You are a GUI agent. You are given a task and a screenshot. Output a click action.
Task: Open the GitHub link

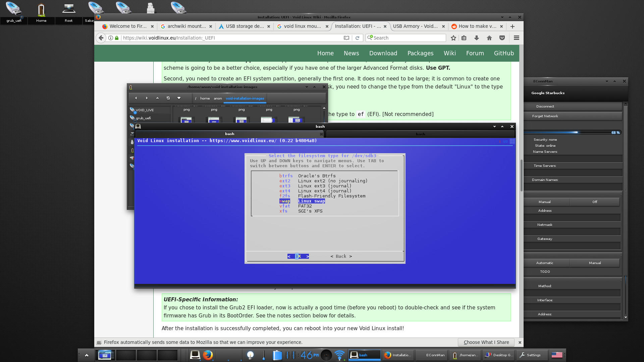pyautogui.click(x=504, y=53)
